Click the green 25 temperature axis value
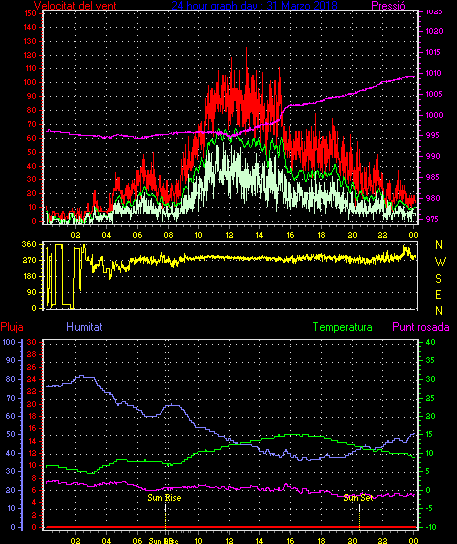The height and width of the screenshot is (544, 457). coord(430,398)
